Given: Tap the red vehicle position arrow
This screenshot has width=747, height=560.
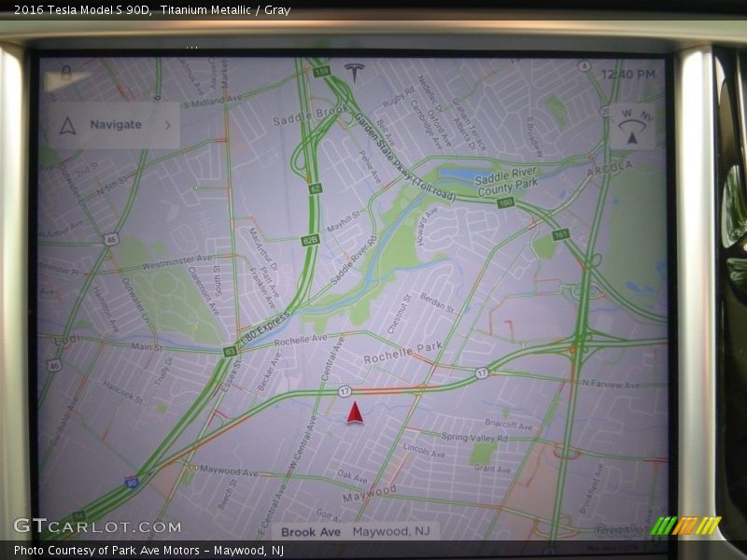Looking at the screenshot, I should pos(355,413).
